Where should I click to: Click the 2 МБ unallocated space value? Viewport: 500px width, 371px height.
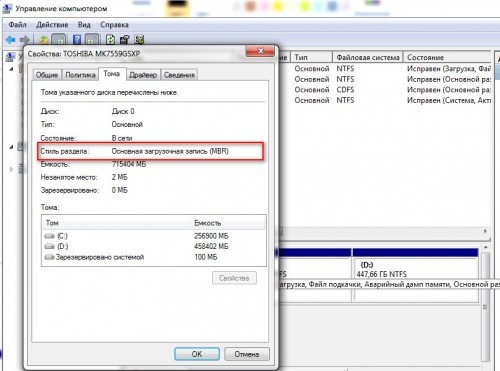[119, 177]
